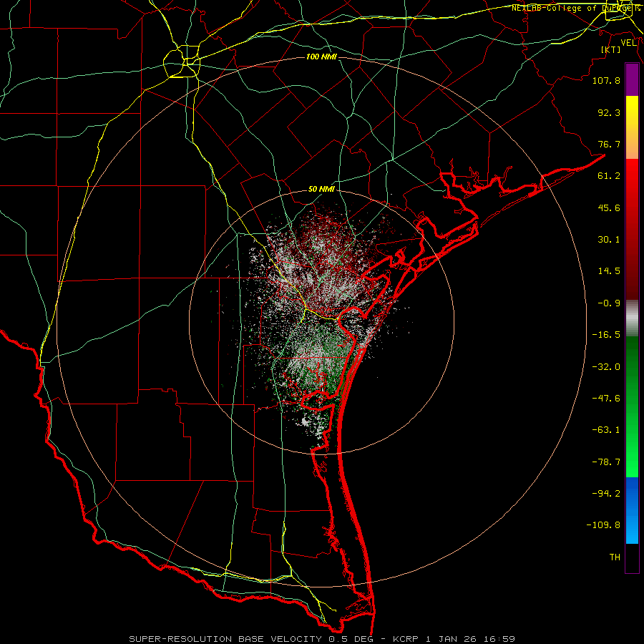The height and width of the screenshot is (644, 644).
Task: Click the blue segment of velocity color bar
Action: (x=632, y=510)
